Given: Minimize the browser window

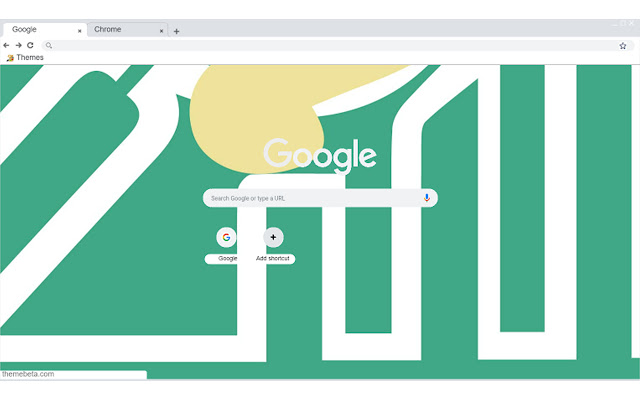Looking at the screenshot, I should [614, 24].
